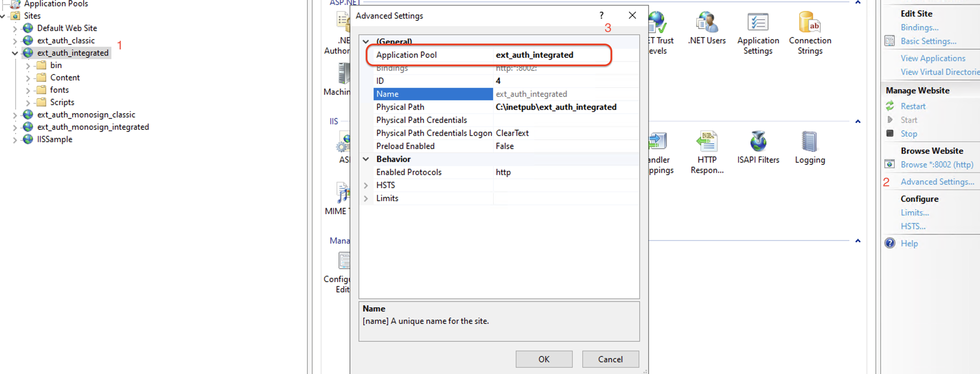Select the ext_auth_monosign_classic site
The height and width of the screenshot is (374, 980).
(x=86, y=115)
